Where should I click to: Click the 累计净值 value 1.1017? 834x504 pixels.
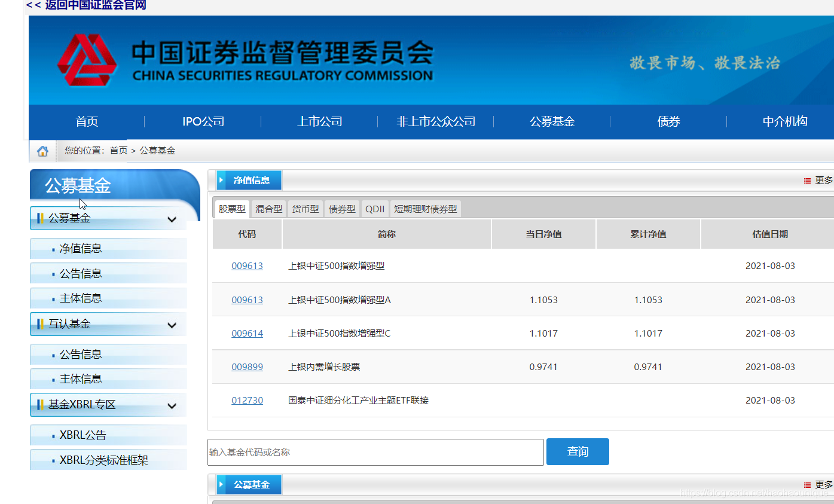pos(648,334)
